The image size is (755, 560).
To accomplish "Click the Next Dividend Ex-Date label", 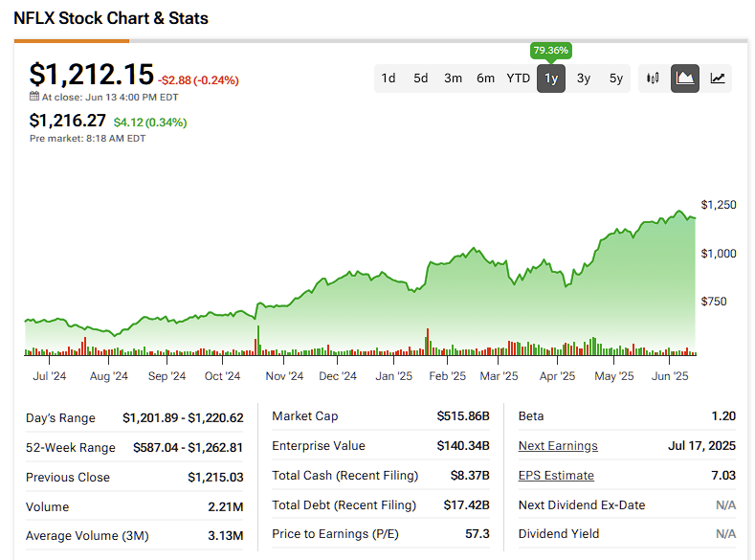I will click(x=582, y=505).
